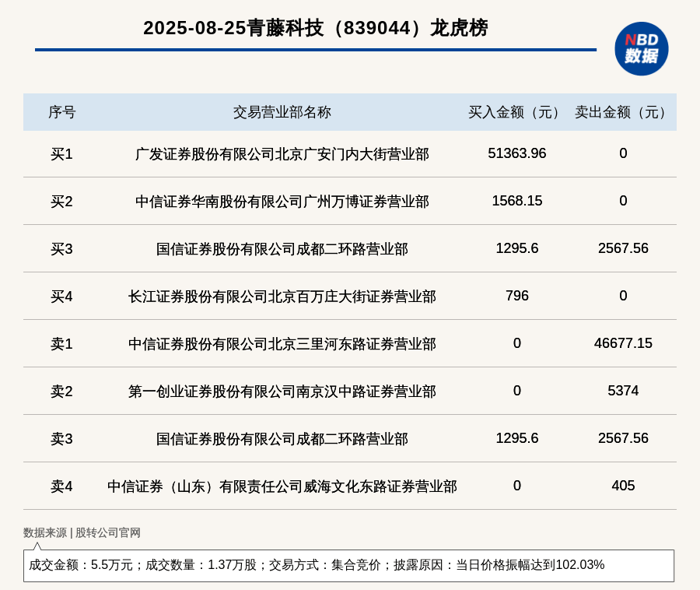Select 中信证券股份有限公司北京三里河东路证券营业部
700x590 pixels.
click(x=282, y=344)
